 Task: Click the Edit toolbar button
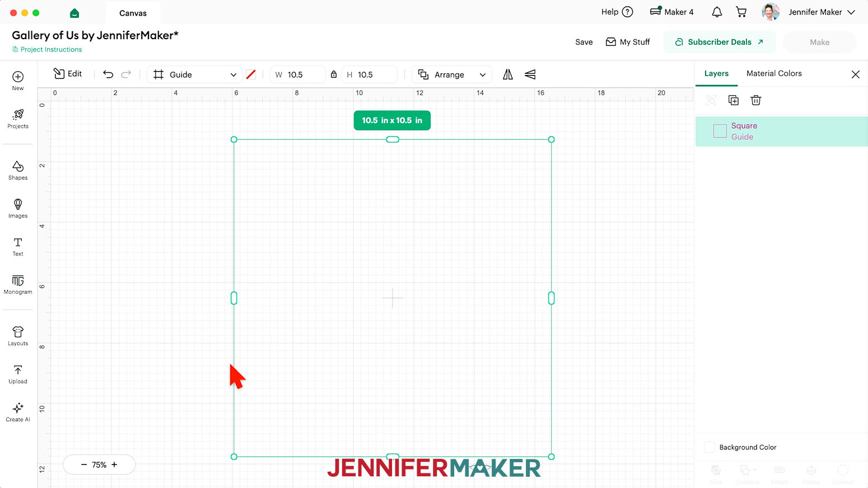pyautogui.click(x=68, y=74)
